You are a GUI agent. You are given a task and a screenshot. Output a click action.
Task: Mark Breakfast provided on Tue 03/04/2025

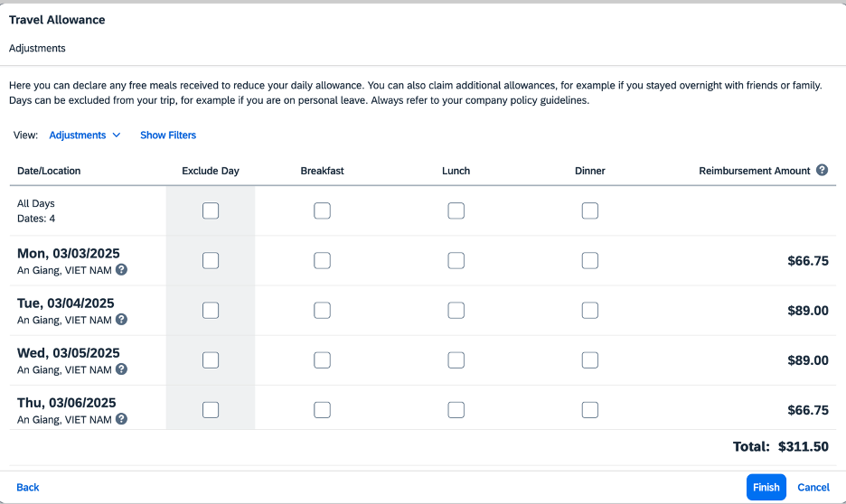[322, 311]
